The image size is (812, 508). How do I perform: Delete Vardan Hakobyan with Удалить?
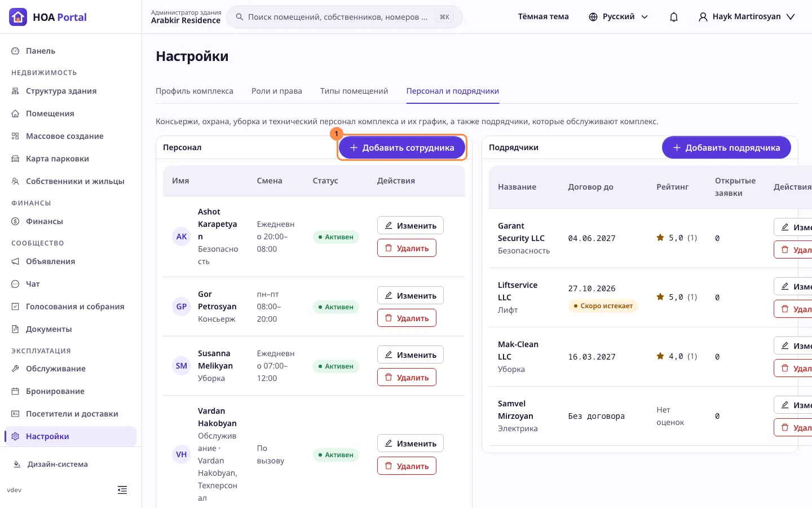click(407, 466)
